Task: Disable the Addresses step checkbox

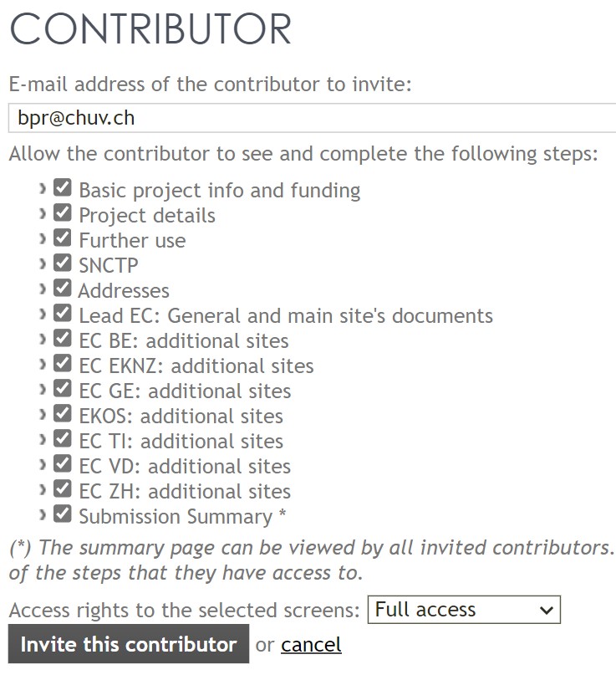Action: click(x=63, y=289)
